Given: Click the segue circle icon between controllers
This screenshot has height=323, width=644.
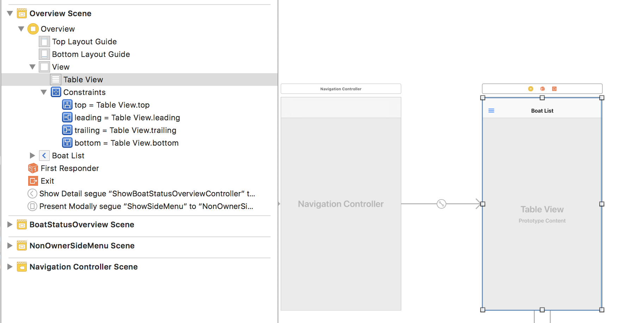Looking at the screenshot, I should 441,204.
